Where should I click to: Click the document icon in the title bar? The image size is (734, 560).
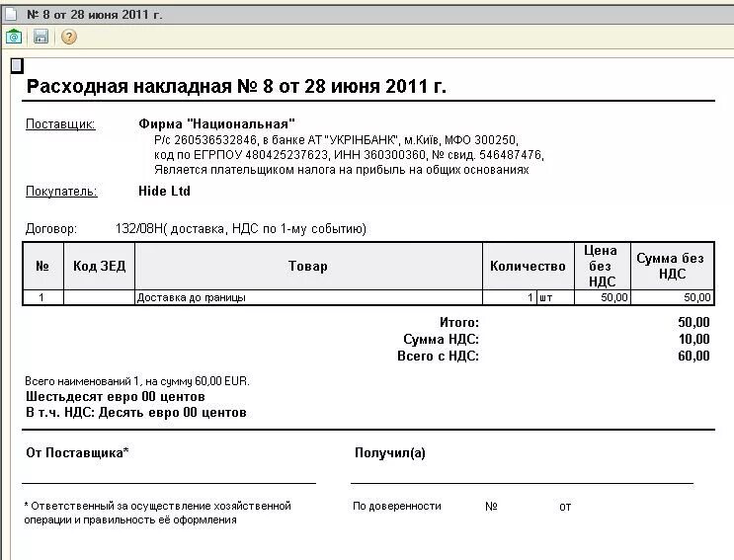(9, 15)
